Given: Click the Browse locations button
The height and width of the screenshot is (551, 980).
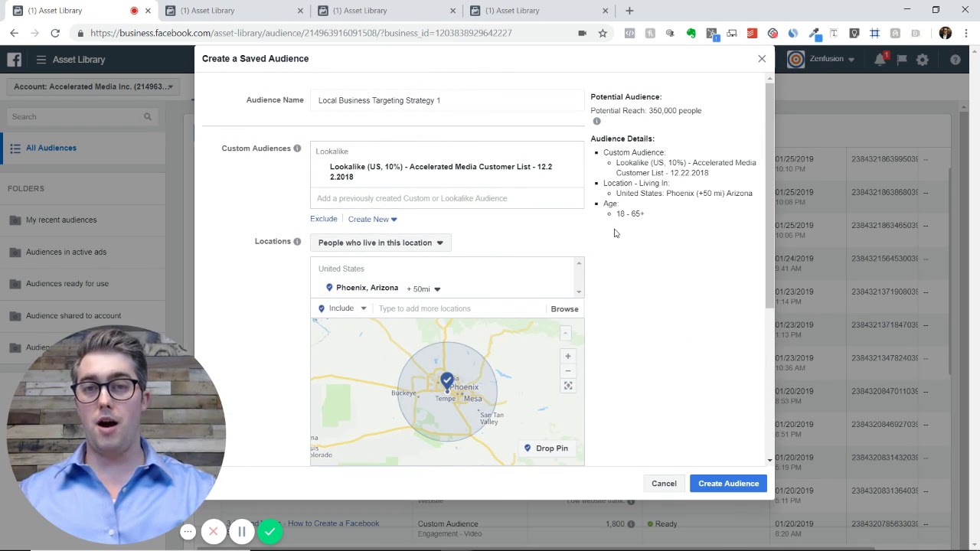Looking at the screenshot, I should [x=564, y=309].
